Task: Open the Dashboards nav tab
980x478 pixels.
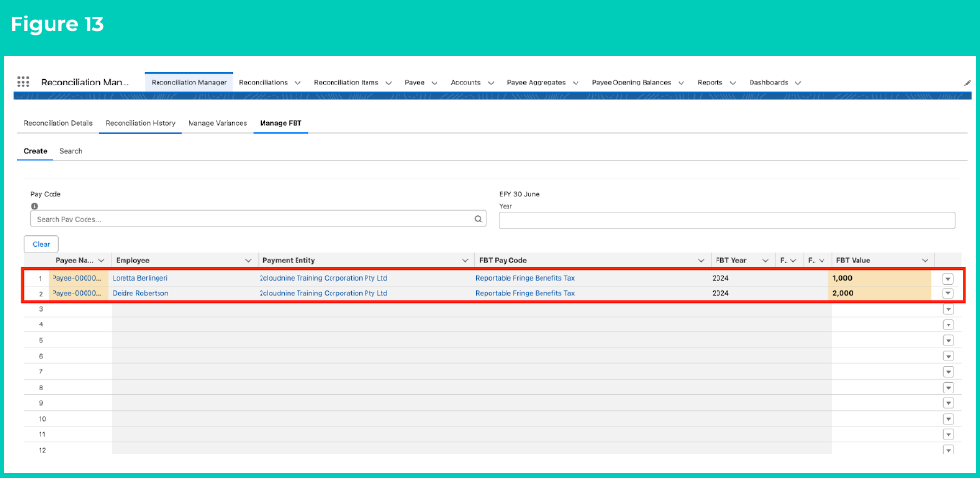Action: pyautogui.click(x=768, y=82)
